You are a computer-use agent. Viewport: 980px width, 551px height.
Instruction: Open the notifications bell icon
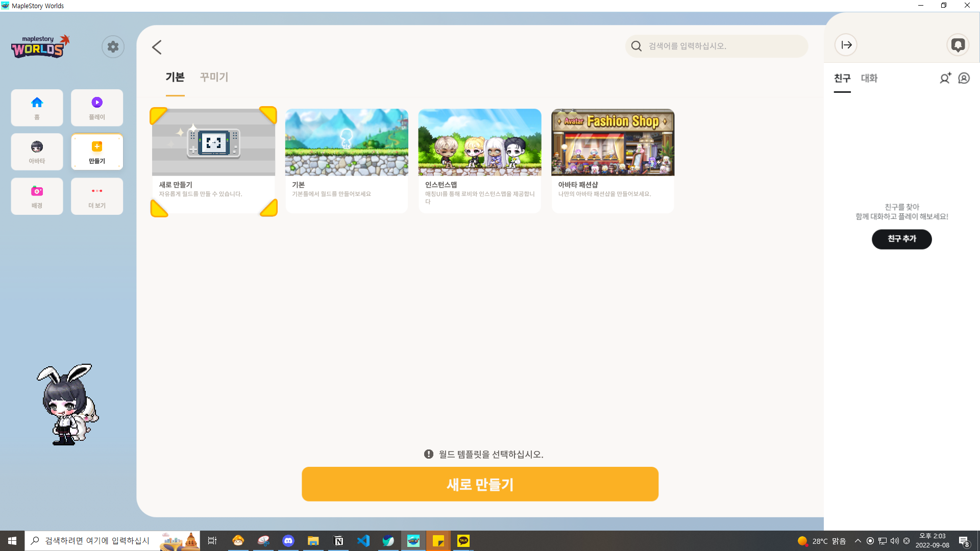click(958, 45)
